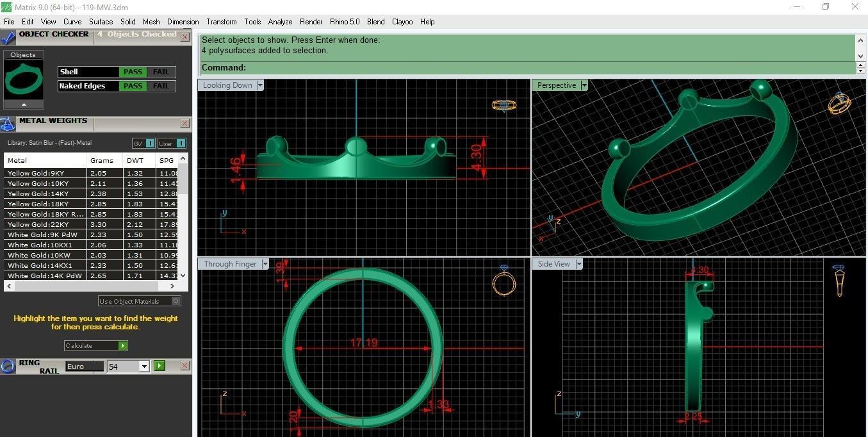Open the Curve menu

pyautogui.click(x=72, y=22)
